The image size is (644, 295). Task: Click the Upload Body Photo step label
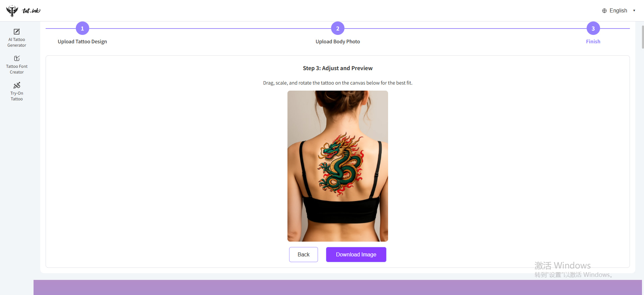click(338, 42)
